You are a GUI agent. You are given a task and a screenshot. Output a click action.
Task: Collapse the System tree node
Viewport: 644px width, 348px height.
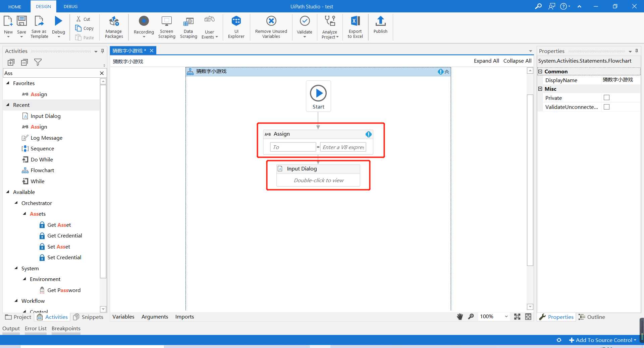(16, 268)
